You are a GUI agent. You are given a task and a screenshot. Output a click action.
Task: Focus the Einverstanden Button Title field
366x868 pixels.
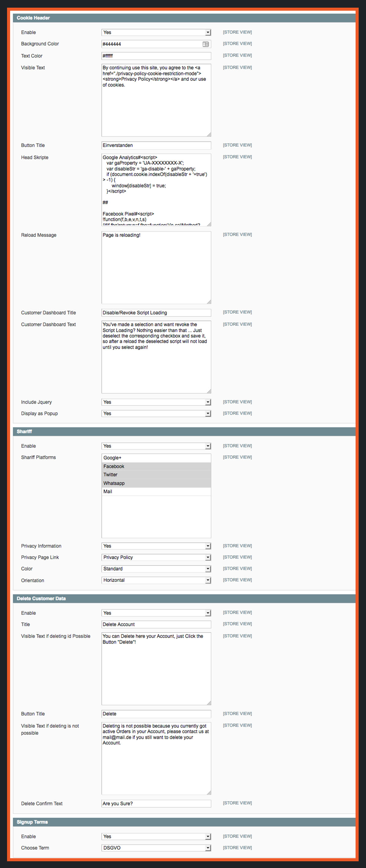click(156, 145)
